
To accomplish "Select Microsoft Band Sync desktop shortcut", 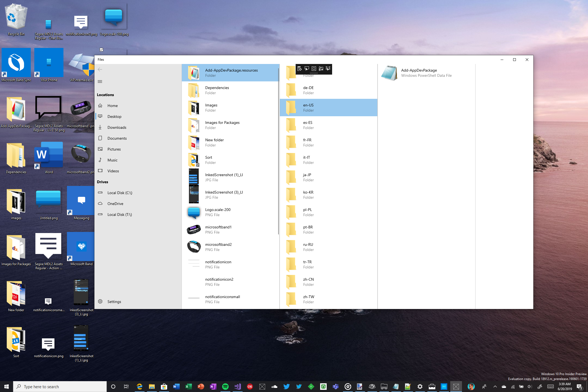I will coord(16,65).
